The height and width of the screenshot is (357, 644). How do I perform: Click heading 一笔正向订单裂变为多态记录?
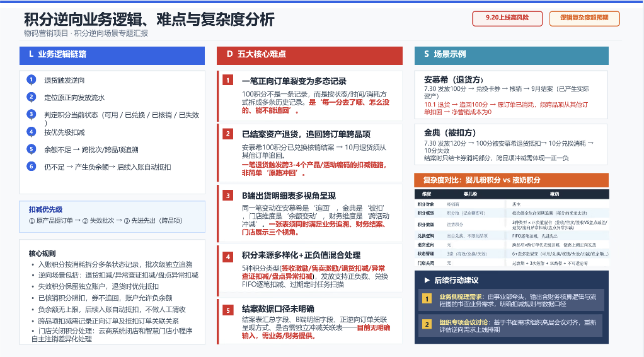tap(294, 81)
